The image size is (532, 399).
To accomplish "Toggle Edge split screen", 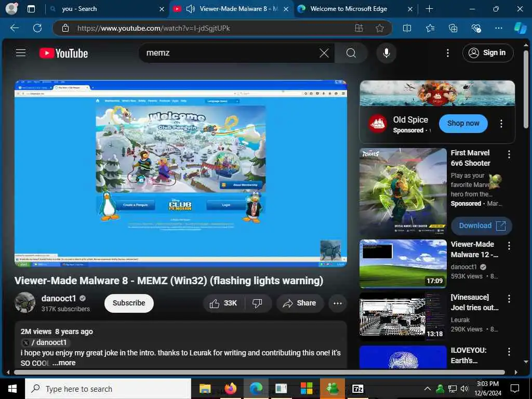I will pos(407,28).
